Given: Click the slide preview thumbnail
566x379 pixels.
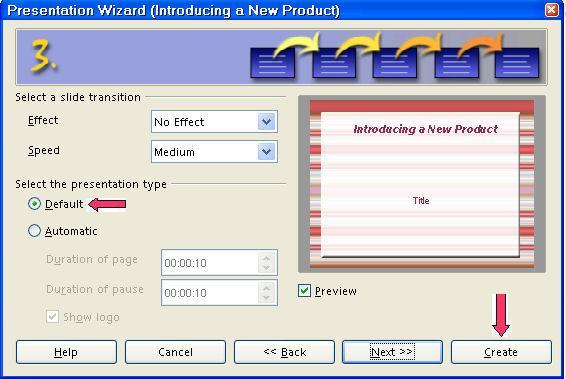Looking at the screenshot, I should (x=422, y=184).
